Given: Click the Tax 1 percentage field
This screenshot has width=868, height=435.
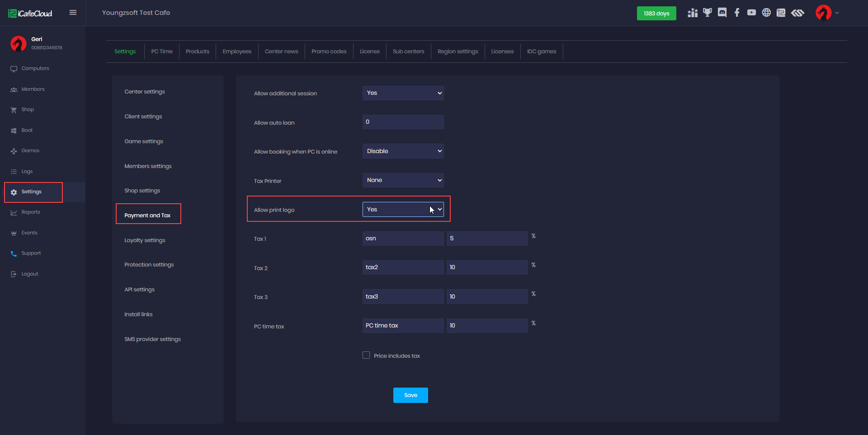Looking at the screenshot, I should [487, 239].
